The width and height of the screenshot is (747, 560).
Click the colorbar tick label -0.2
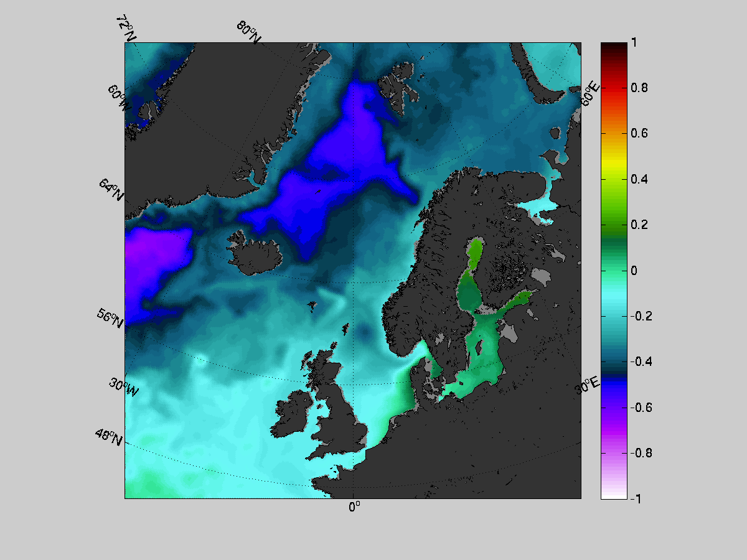640,316
